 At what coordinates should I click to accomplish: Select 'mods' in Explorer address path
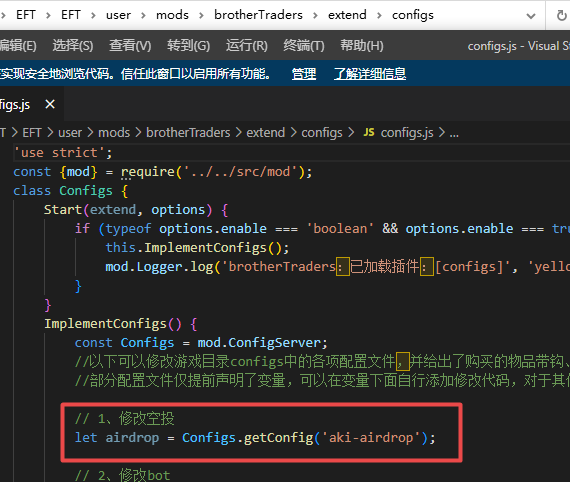(172, 15)
